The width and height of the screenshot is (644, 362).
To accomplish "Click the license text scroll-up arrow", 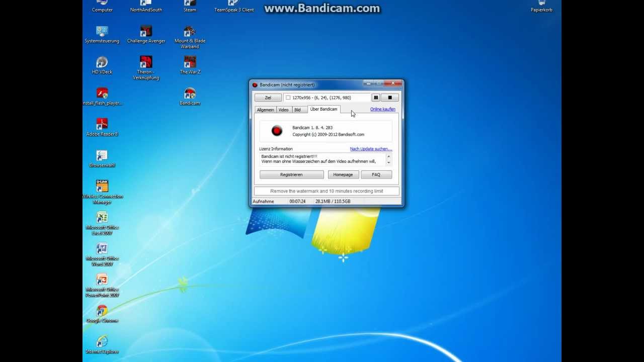I will tap(388, 156).
